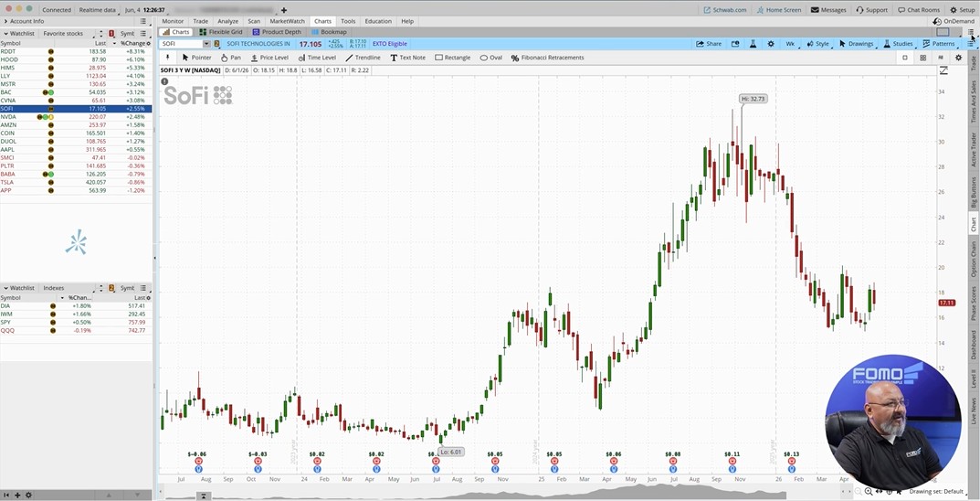The height and width of the screenshot is (501, 980).
Task: Select SPY in Indexes watchlist
Action: [x=76, y=322]
